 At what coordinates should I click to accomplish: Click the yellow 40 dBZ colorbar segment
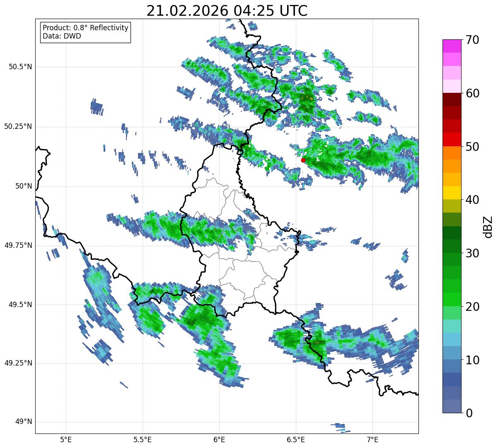point(452,193)
